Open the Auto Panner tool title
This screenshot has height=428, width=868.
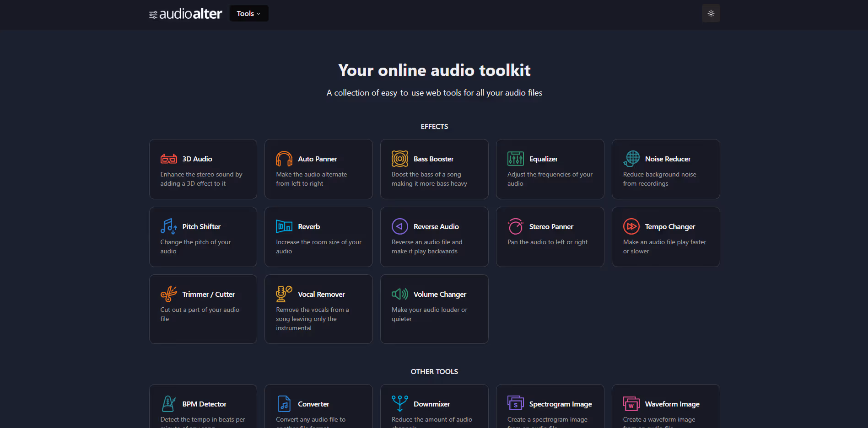tap(318, 159)
